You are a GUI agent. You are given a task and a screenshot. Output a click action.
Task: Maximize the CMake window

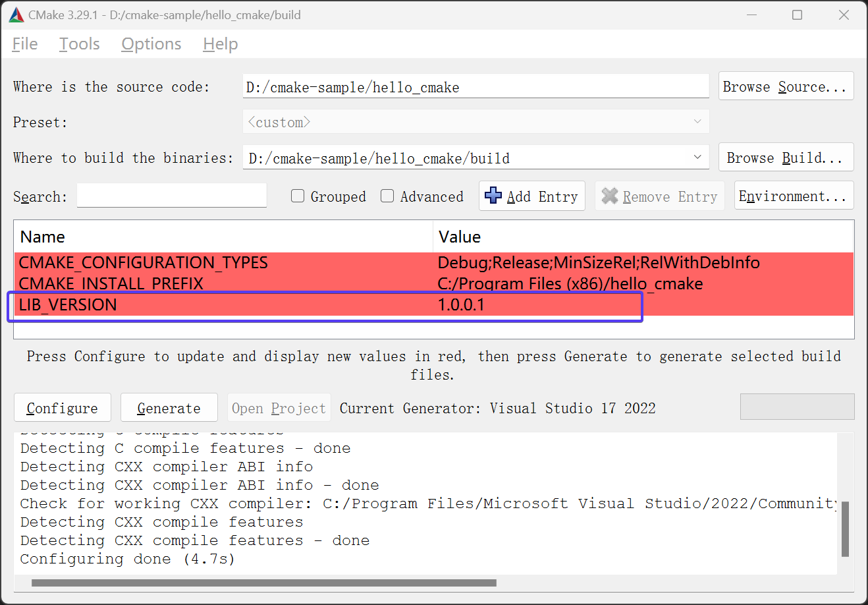pos(797,14)
